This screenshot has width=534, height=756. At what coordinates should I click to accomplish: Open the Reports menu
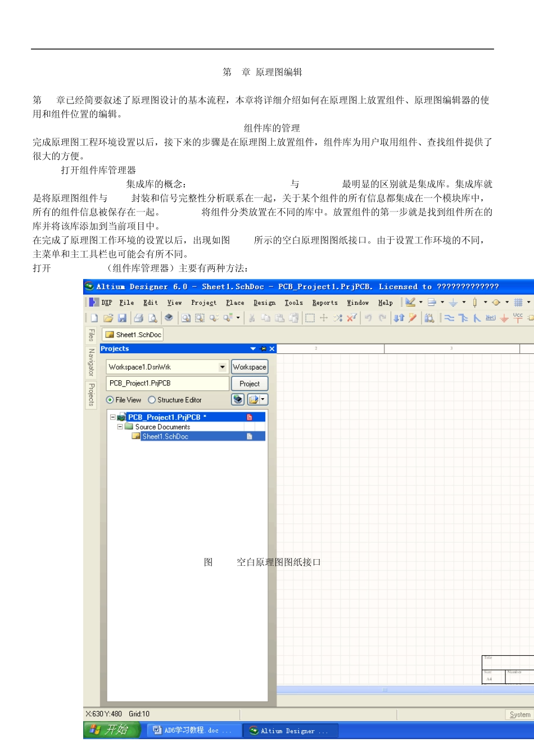tap(325, 303)
